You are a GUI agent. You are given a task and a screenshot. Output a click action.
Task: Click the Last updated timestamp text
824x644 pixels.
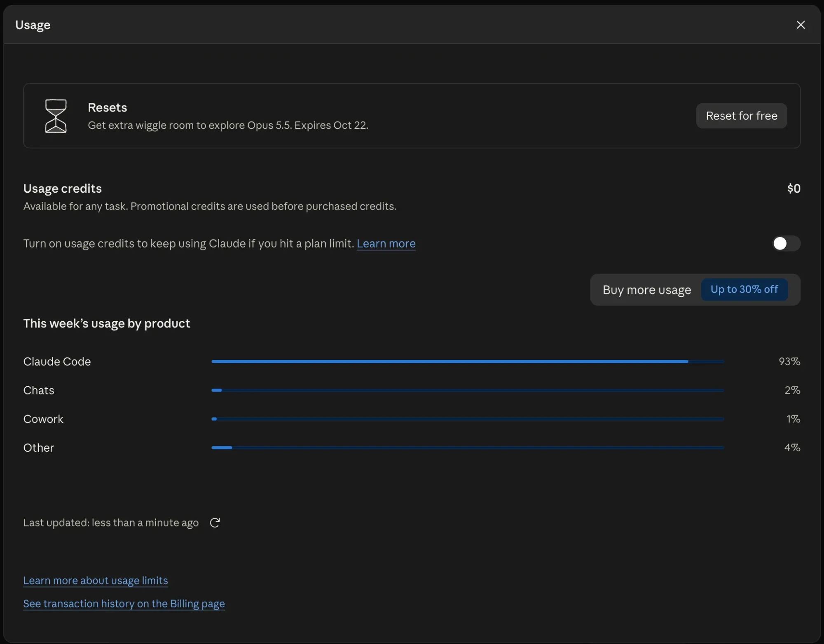111,523
